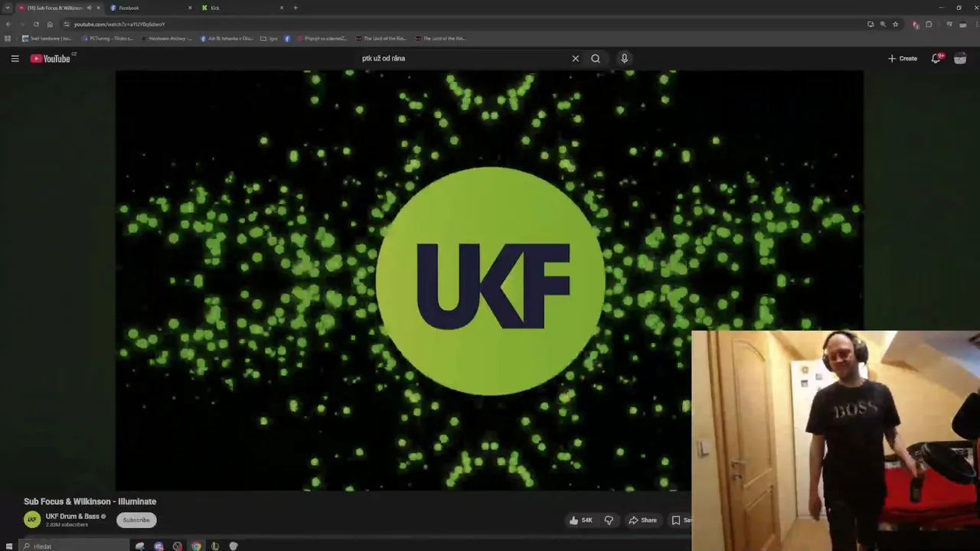Open the Windows Start menu
Screen dimensions: 980x551
pos(9,546)
